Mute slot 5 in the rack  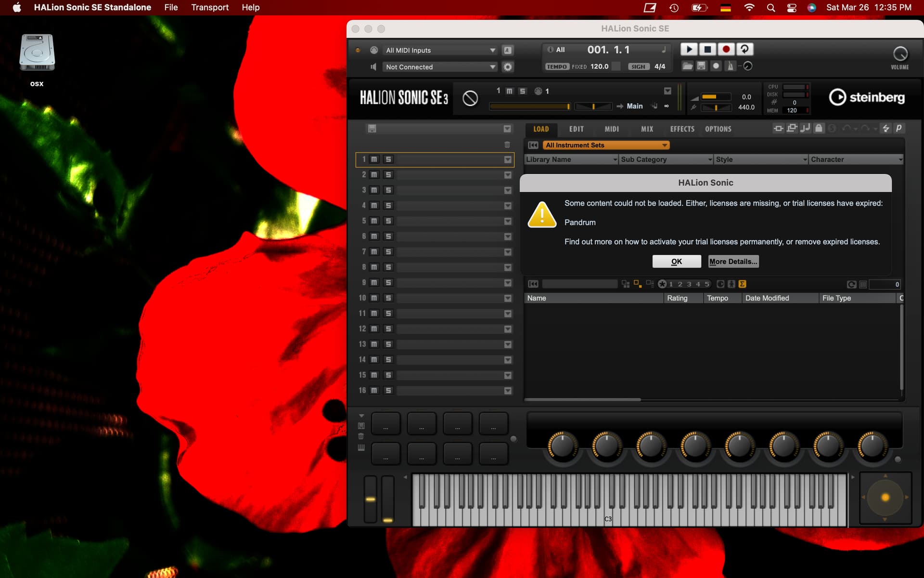tap(374, 221)
